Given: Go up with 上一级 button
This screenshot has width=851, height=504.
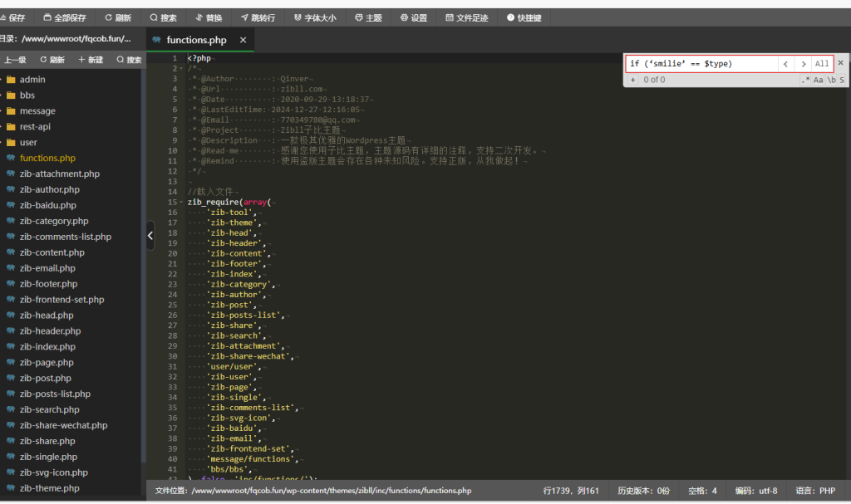Looking at the screenshot, I should coord(13,60).
